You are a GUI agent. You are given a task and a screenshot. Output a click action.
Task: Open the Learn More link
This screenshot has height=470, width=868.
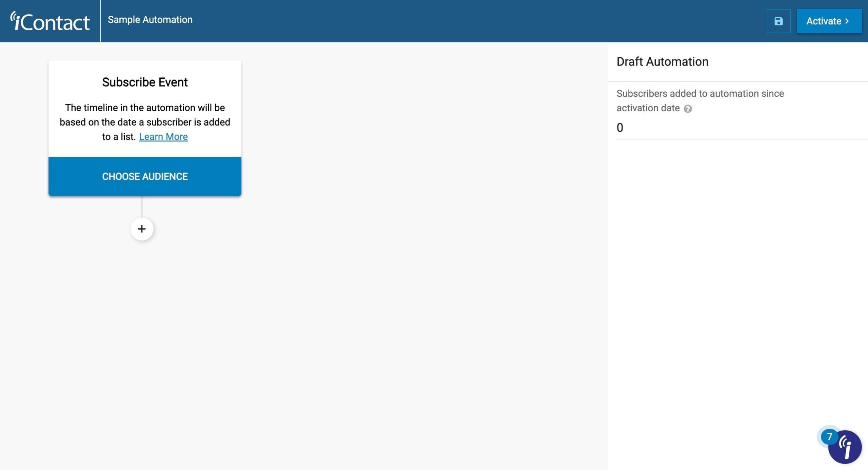(163, 137)
